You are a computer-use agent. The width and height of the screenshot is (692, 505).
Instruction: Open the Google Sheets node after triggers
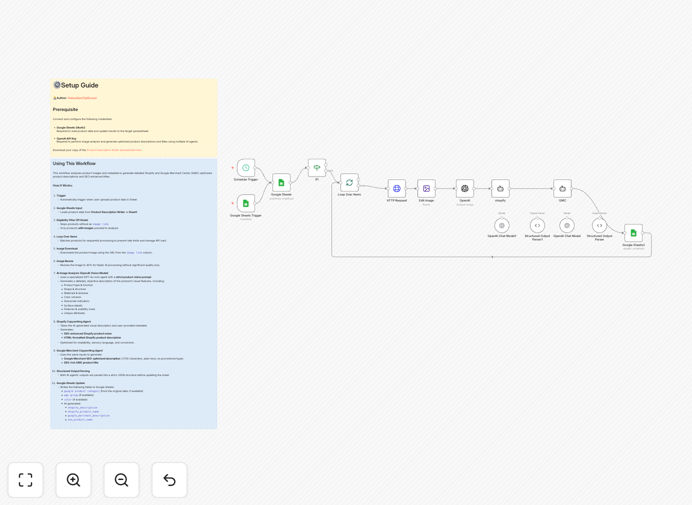point(281,182)
